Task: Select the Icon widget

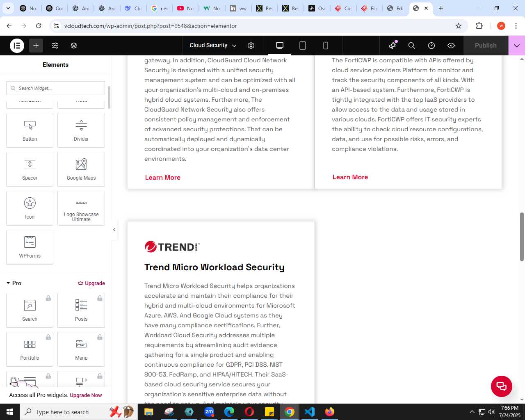Action: point(30,208)
